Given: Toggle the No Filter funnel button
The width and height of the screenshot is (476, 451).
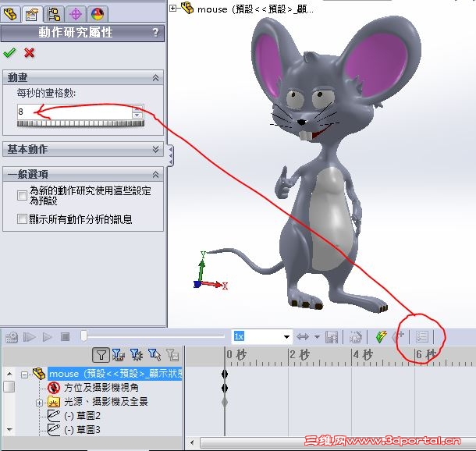Looking at the screenshot, I should pyautogui.click(x=101, y=354).
